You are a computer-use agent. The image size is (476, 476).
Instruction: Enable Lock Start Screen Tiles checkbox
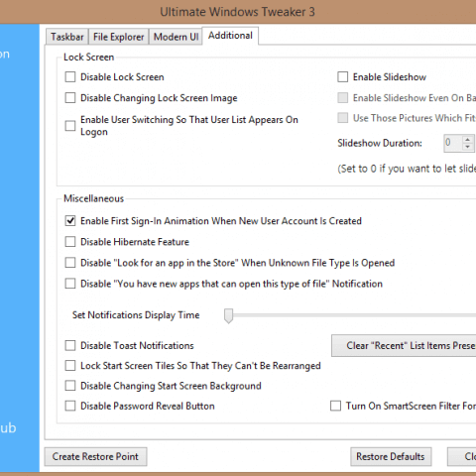click(70, 366)
